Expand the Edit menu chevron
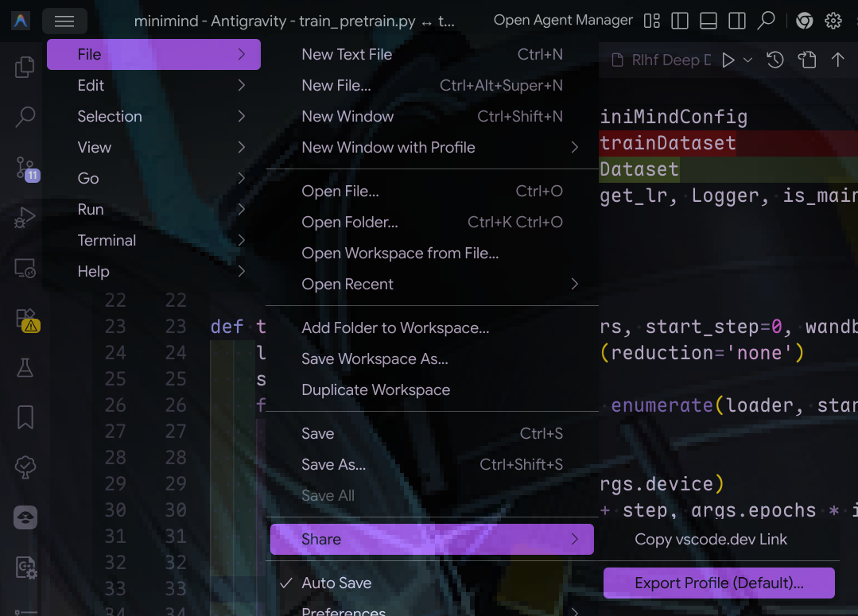This screenshot has width=858, height=616. point(241,85)
